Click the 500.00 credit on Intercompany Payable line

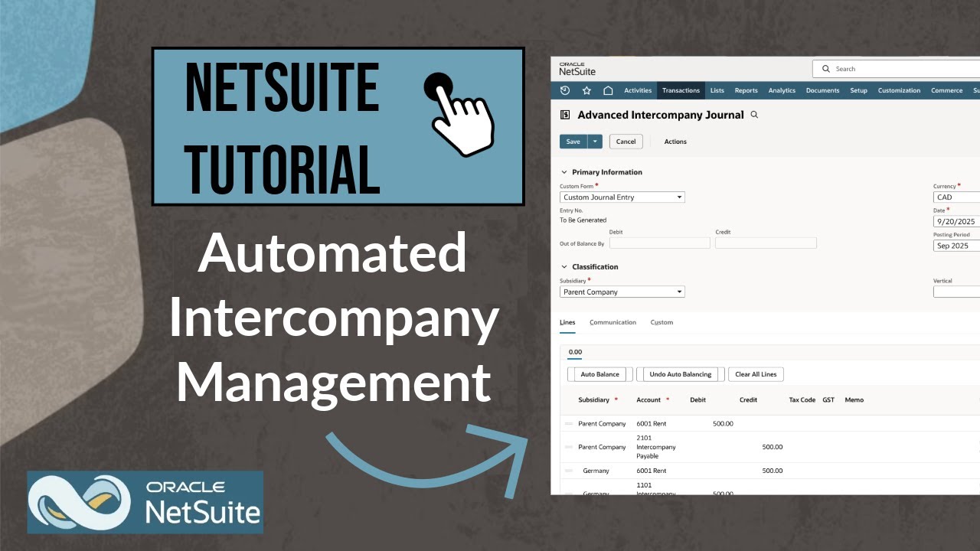point(773,447)
